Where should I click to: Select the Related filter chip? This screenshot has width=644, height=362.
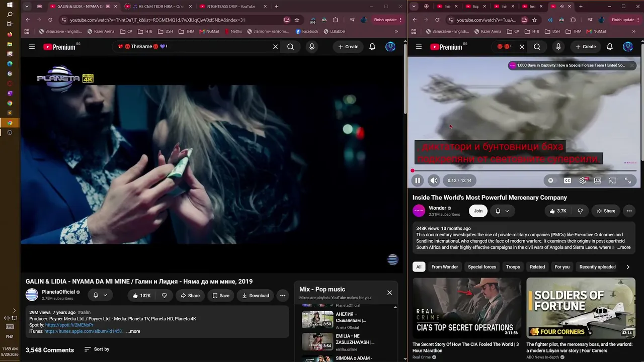pos(537,267)
